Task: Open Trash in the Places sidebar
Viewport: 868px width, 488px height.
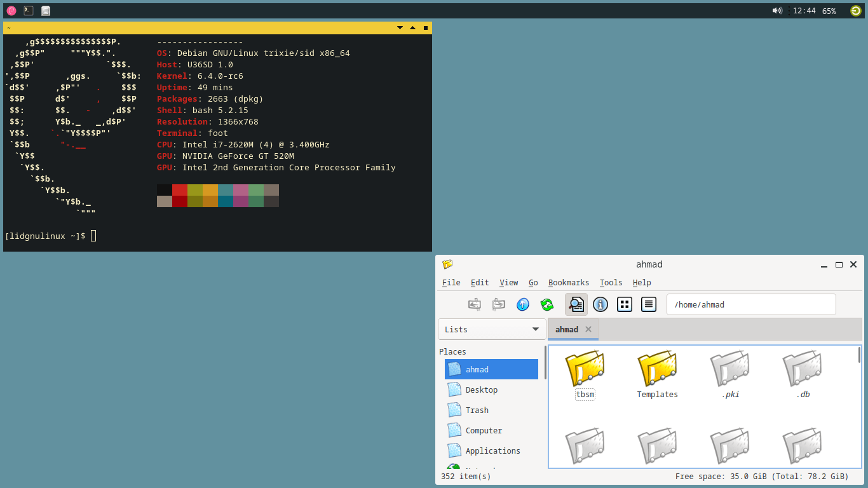Action: 491,410
